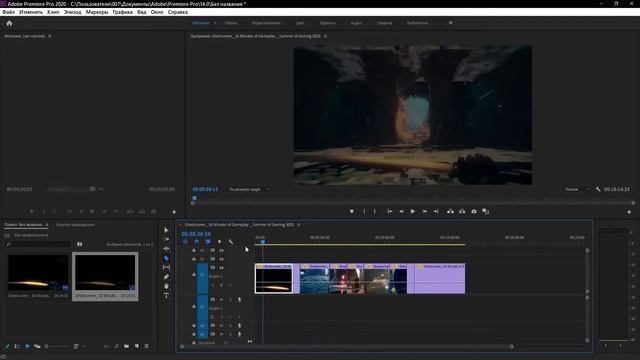640x360 pixels.
Task: Add marker in Program monitor
Action: 352,211
